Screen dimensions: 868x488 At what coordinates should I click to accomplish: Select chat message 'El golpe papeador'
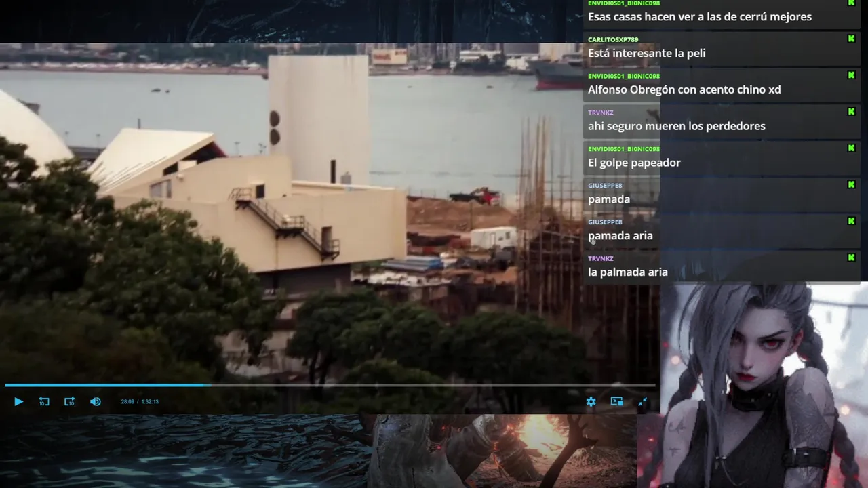point(634,163)
